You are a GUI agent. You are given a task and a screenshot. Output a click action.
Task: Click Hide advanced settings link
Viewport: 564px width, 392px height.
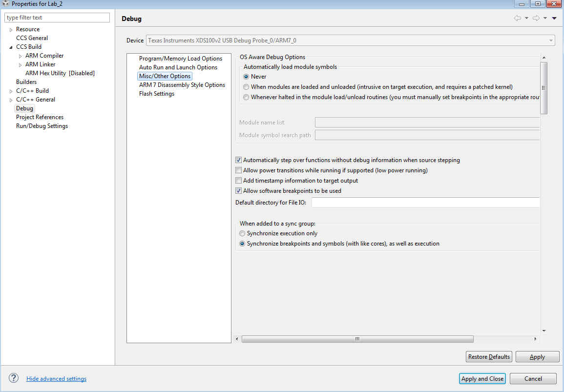(x=56, y=379)
